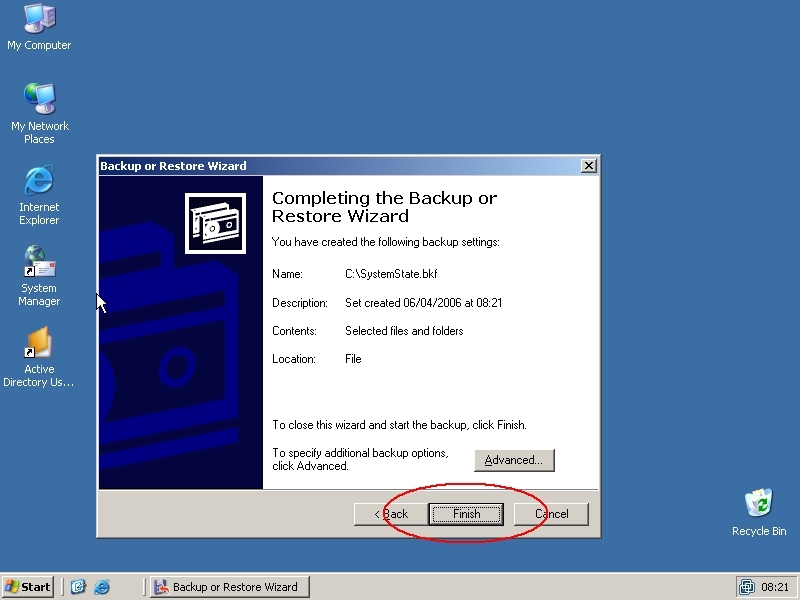Click the 'Description:' label

click(300, 303)
